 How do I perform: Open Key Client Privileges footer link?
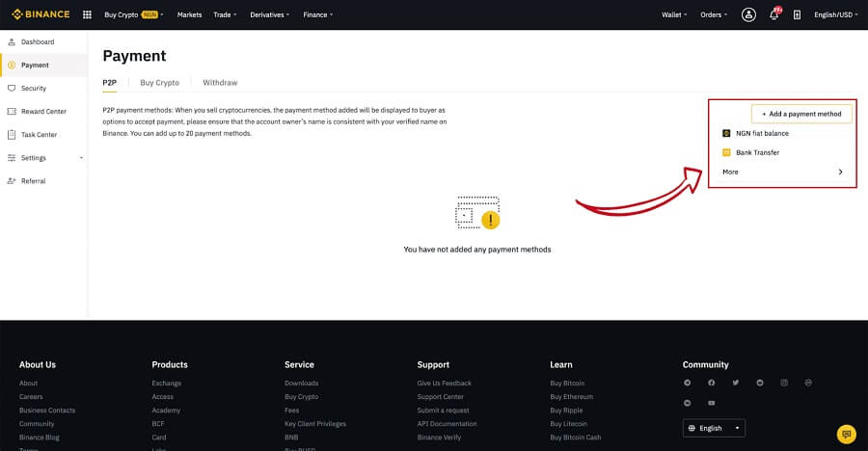(x=315, y=424)
